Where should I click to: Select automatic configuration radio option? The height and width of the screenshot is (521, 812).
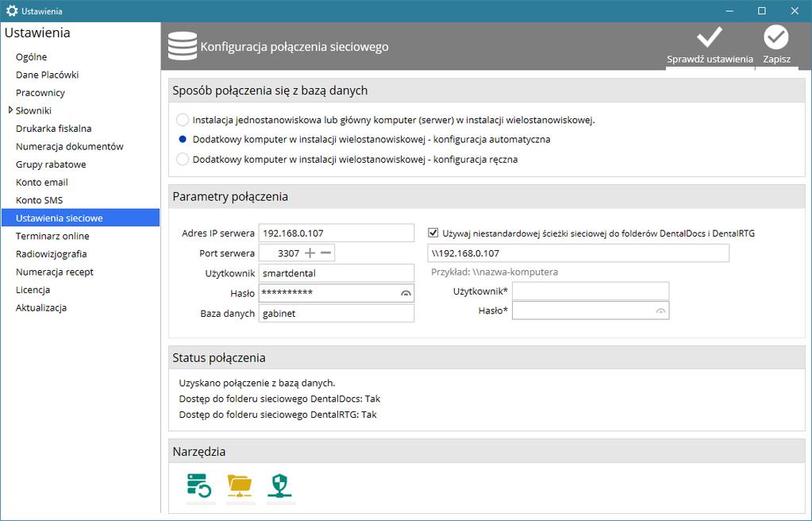(x=183, y=140)
